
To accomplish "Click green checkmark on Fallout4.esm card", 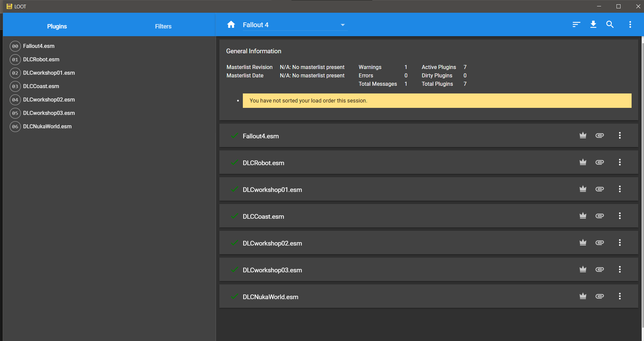I will coord(234,135).
